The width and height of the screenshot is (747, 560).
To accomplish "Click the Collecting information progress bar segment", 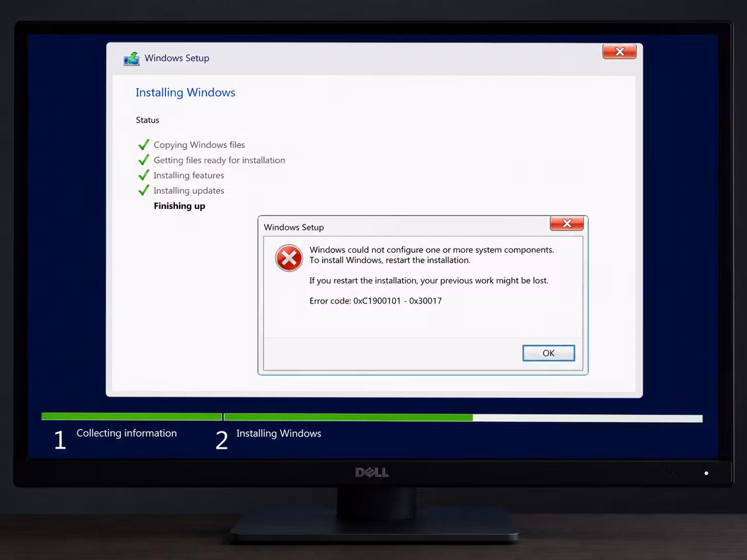I will (132, 417).
